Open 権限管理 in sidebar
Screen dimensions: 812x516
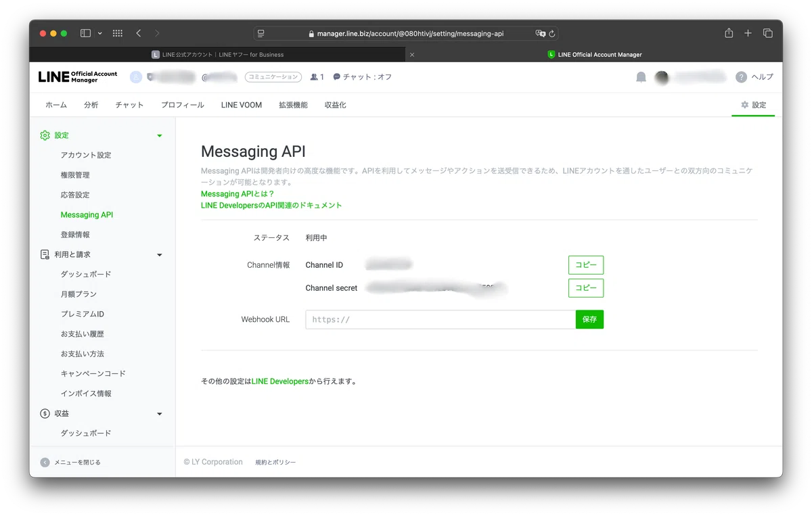75,175
